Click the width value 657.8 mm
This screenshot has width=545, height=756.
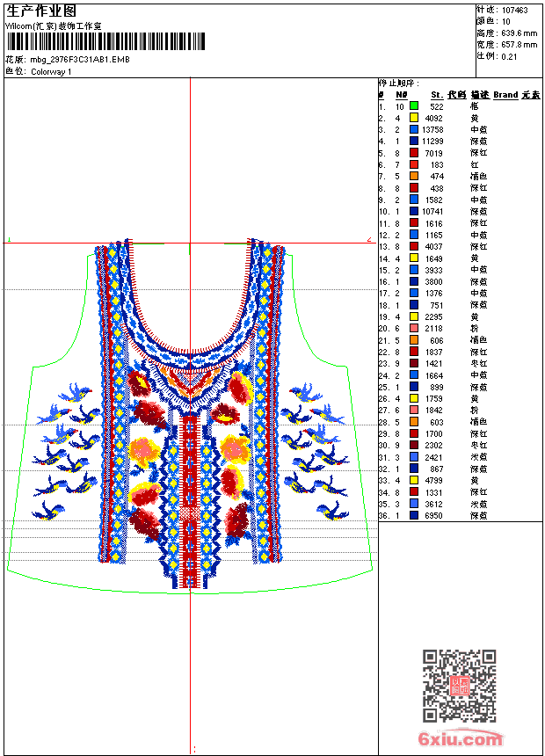[519, 45]
